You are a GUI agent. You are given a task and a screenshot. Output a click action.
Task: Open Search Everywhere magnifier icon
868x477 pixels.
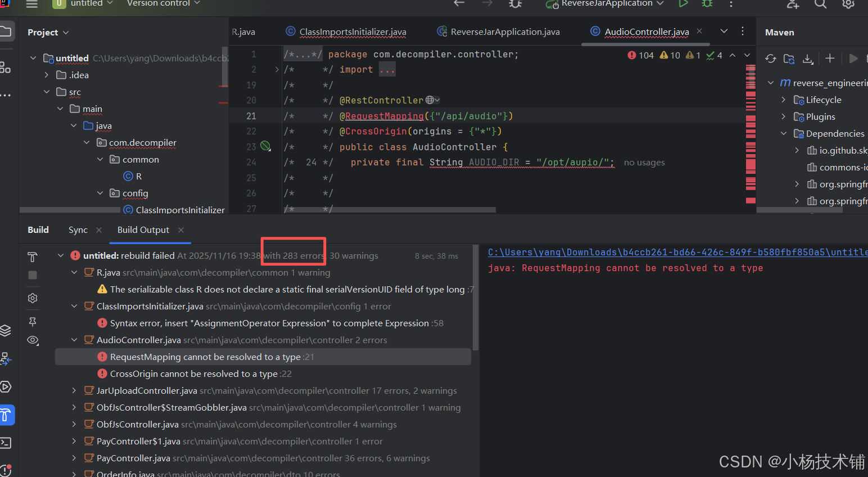(821, 3)
